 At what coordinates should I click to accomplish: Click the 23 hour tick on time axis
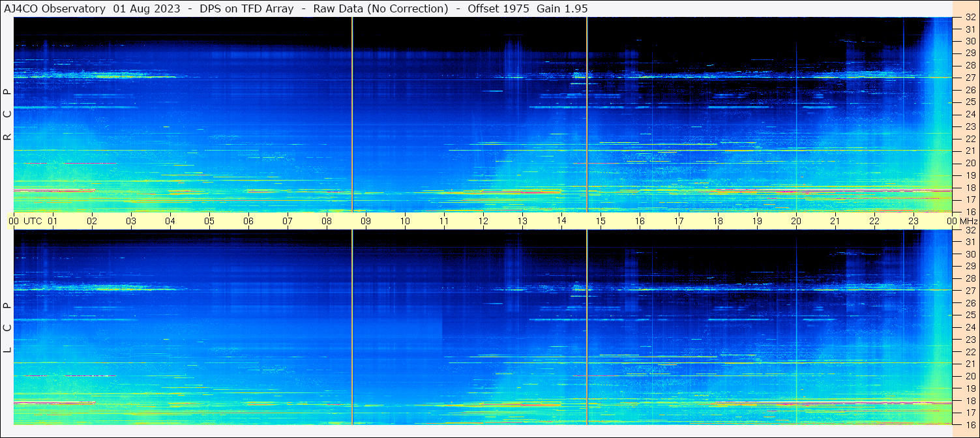[913, 221]
